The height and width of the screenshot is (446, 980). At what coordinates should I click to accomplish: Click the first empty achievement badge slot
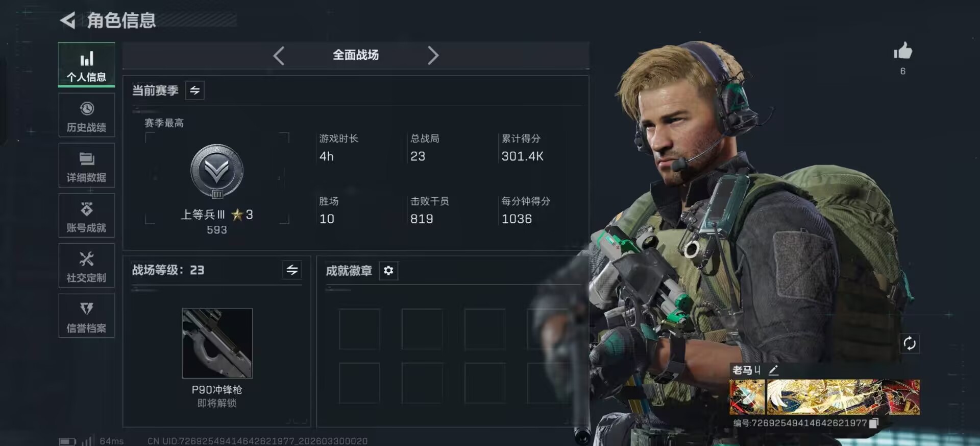pyautogui.click(x=359, y=329)
